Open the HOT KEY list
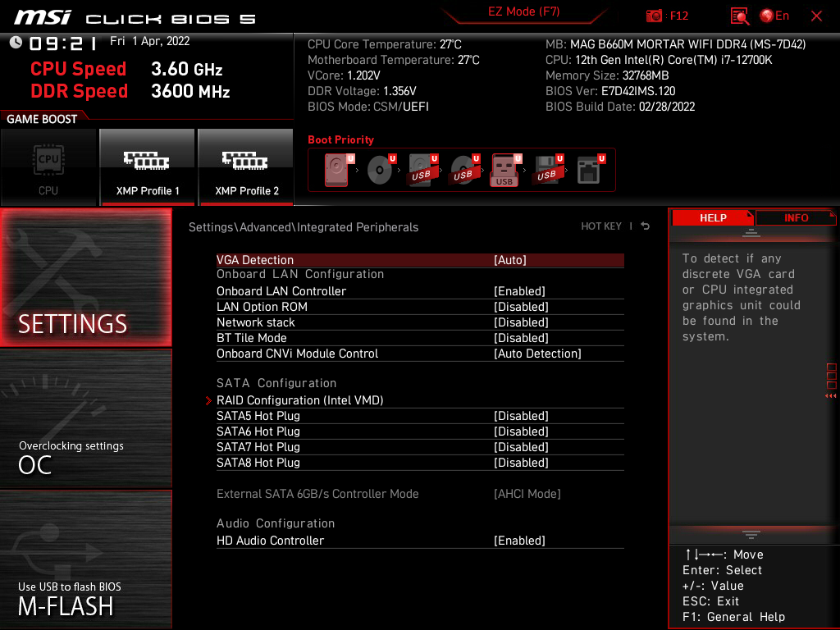Viewport: 840px width, 630px height. point(601,226)
